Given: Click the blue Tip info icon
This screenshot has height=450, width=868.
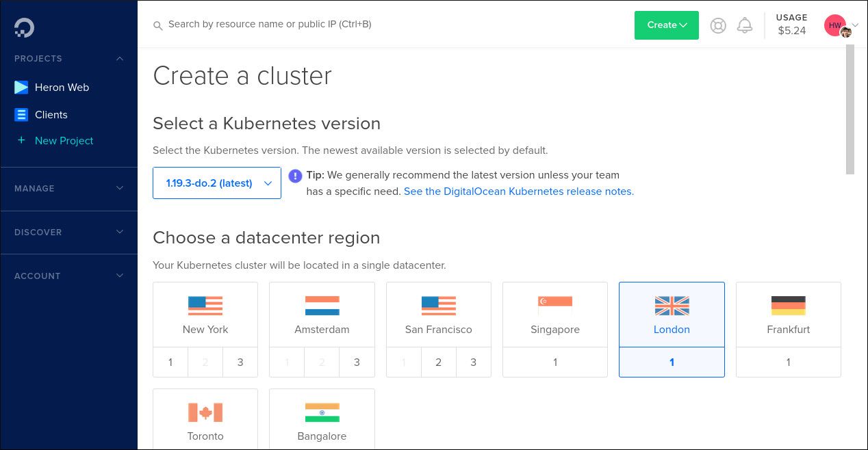Looking at the screenshot, I should [x=295, y=176].
